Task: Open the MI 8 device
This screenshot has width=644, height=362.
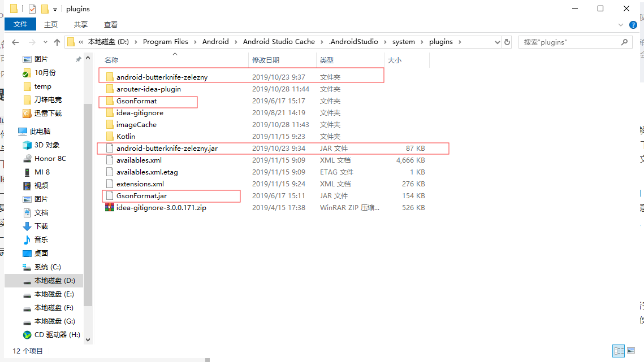Action: 42,172
